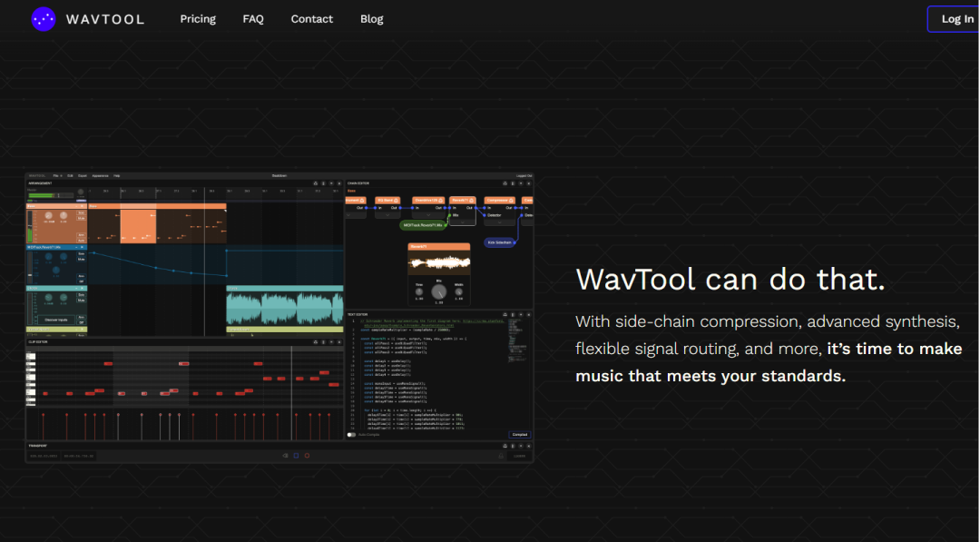The width and height of the screenshot is (980, 542).
Task: Remove the blue automation track via X
Action: 82,247
